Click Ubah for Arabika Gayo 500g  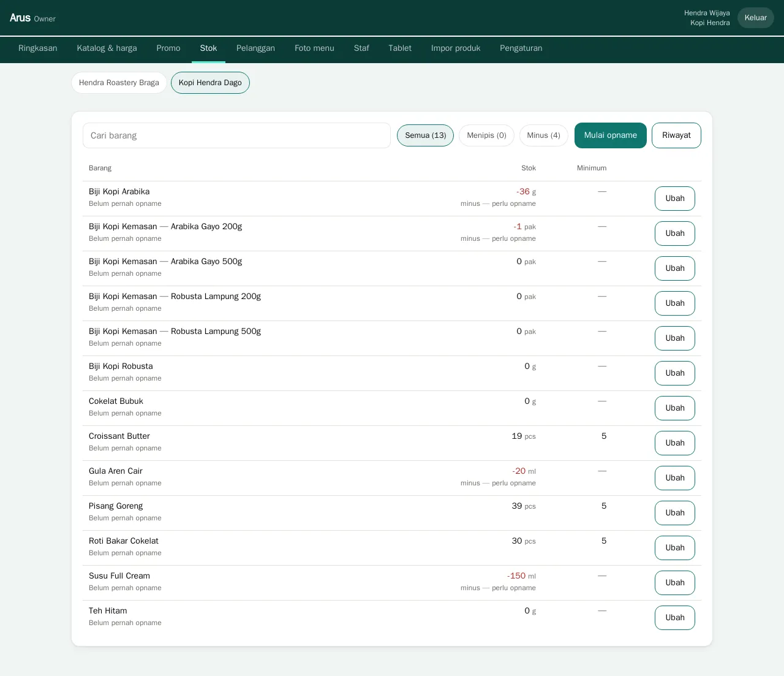(675, 268)
